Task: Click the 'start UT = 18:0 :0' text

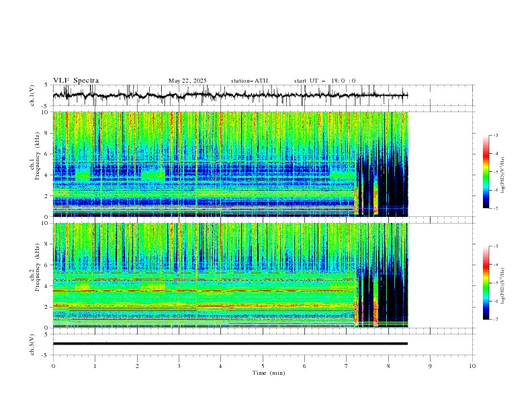Action: [x=324, y=81]
